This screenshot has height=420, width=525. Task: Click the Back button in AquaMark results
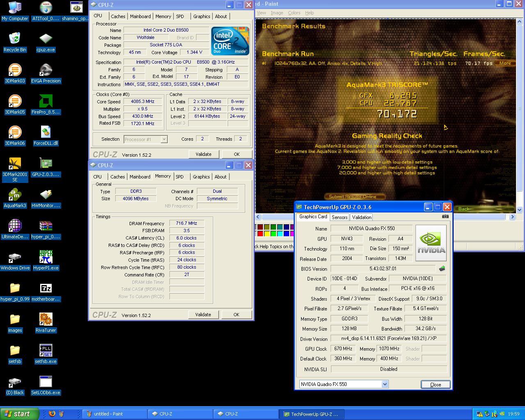click(464, 209)
